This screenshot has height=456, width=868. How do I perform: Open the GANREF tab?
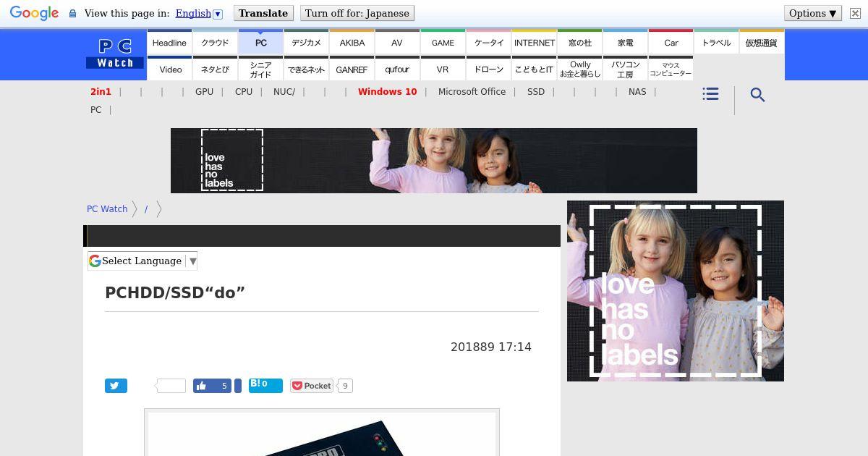(352, 69)
